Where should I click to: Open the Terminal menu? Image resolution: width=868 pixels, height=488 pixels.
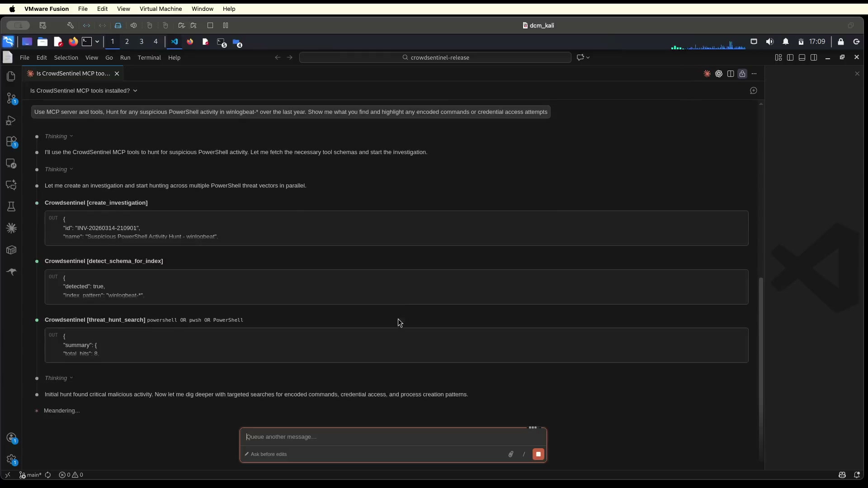pos(149,58)
